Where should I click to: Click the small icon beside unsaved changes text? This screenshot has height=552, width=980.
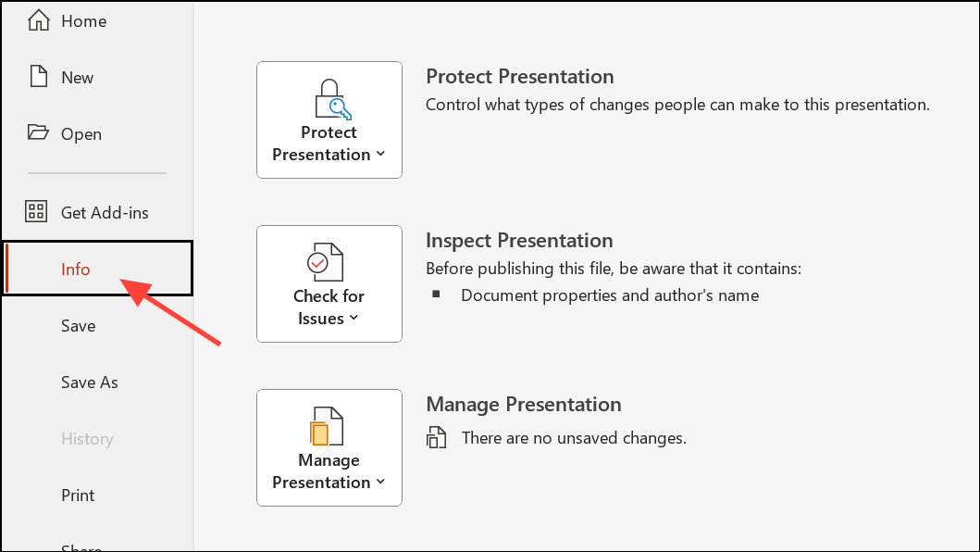[437, 438]
